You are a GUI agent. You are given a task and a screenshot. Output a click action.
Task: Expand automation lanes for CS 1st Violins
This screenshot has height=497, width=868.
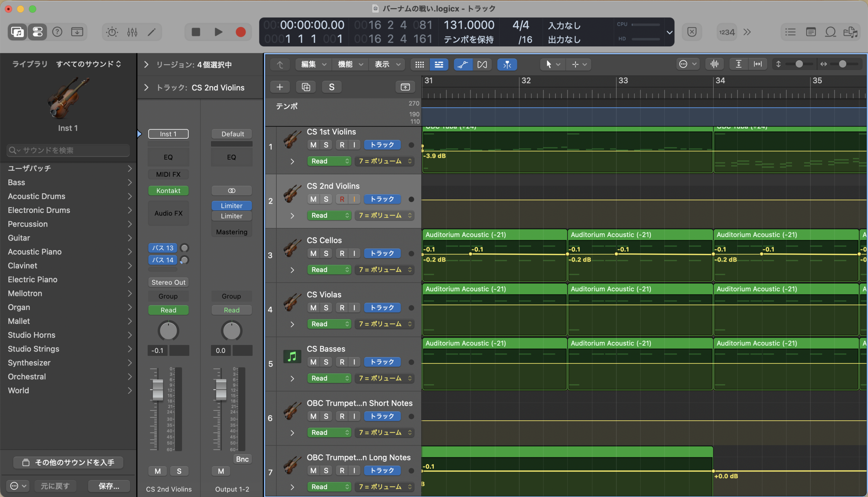tap(292, 161)
